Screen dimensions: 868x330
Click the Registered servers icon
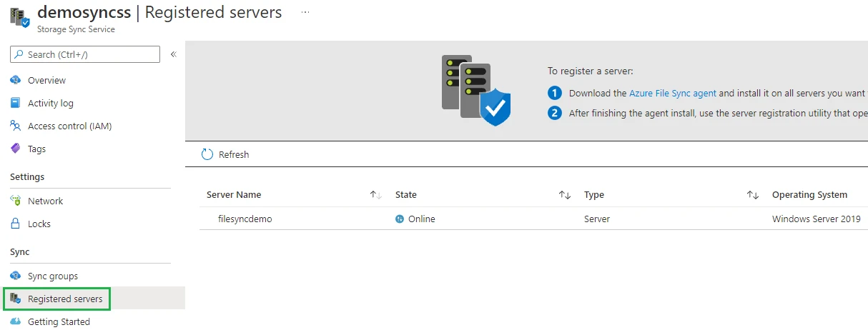pos(16,299)
